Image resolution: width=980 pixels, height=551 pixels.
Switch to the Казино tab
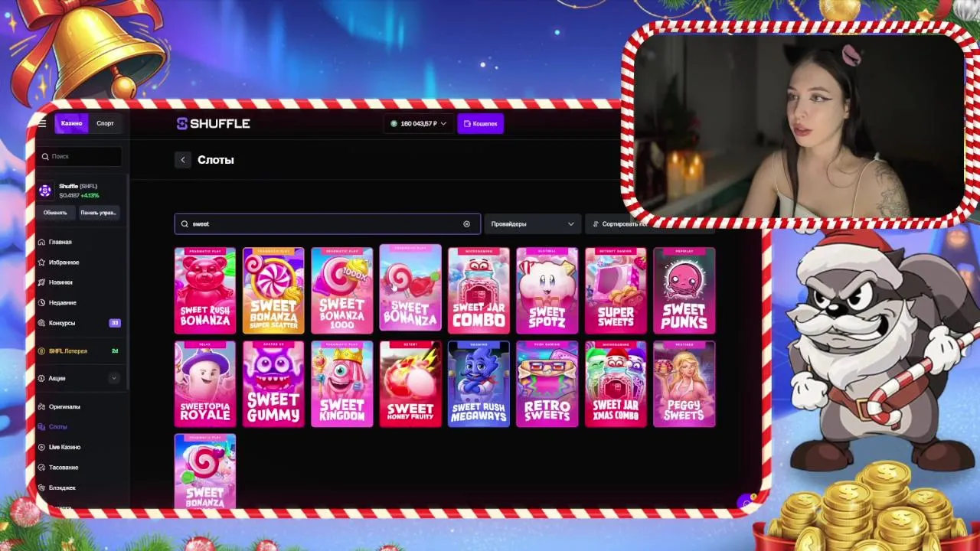tap(71, 123)
